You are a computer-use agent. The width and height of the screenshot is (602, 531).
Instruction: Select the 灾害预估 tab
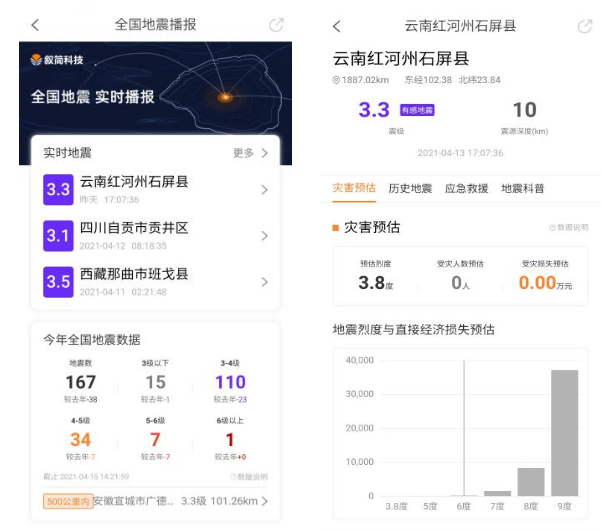click(354, 188)
